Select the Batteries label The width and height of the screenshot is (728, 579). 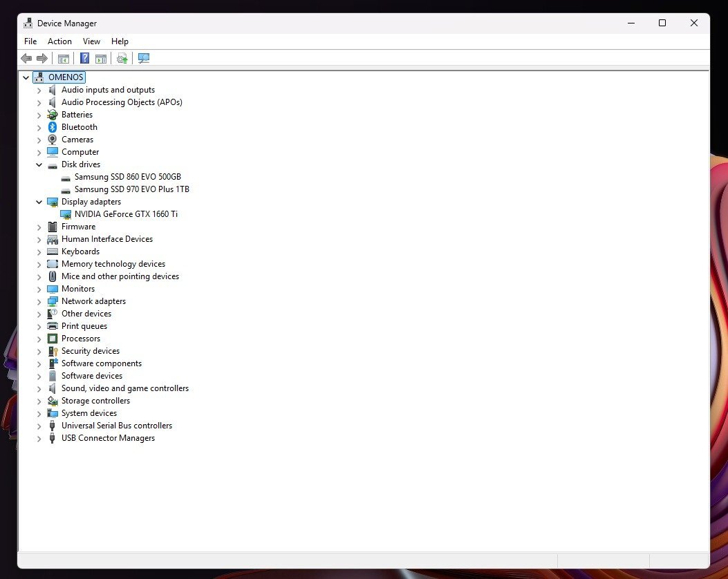click(77, 115)
